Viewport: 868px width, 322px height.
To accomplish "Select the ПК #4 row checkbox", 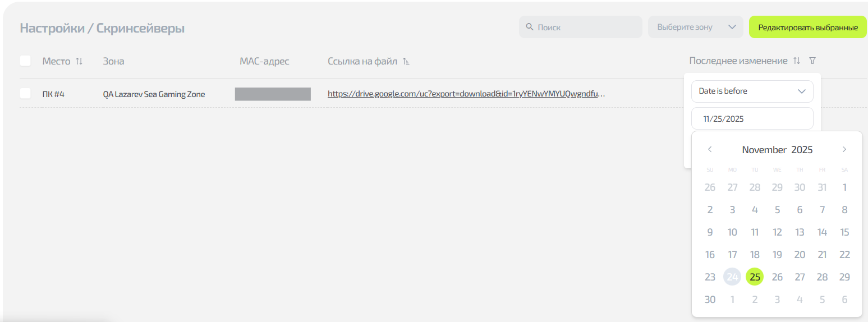I will [x=25, y=93].
